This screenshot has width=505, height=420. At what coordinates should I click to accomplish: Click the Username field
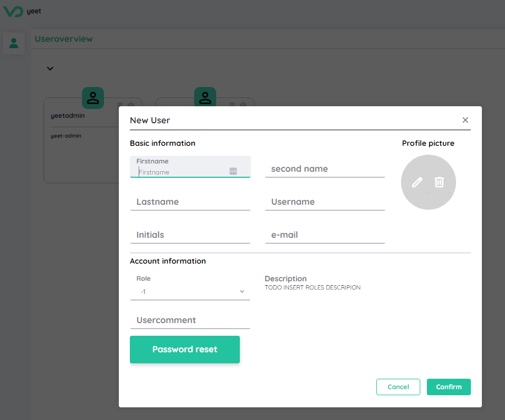325,202
